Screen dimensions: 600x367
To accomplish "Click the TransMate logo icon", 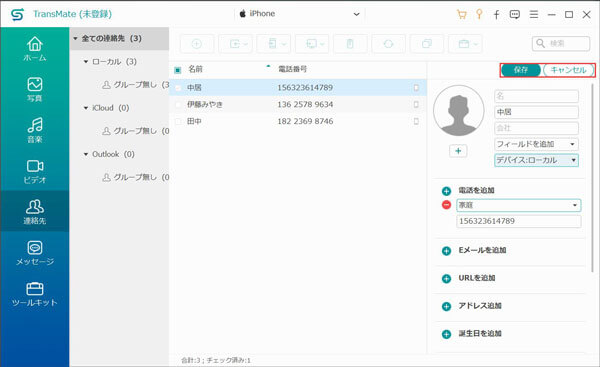I will tap(17, 15).
